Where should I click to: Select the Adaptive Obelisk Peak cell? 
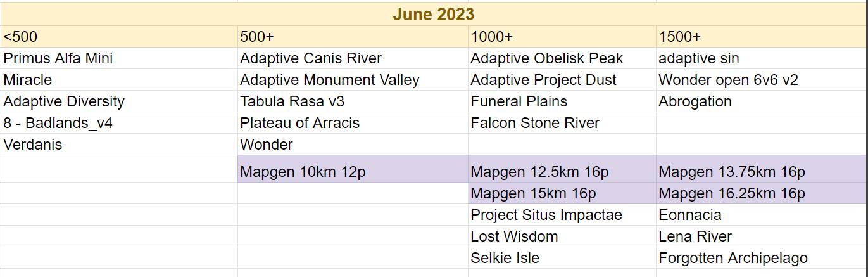[562, 58]
